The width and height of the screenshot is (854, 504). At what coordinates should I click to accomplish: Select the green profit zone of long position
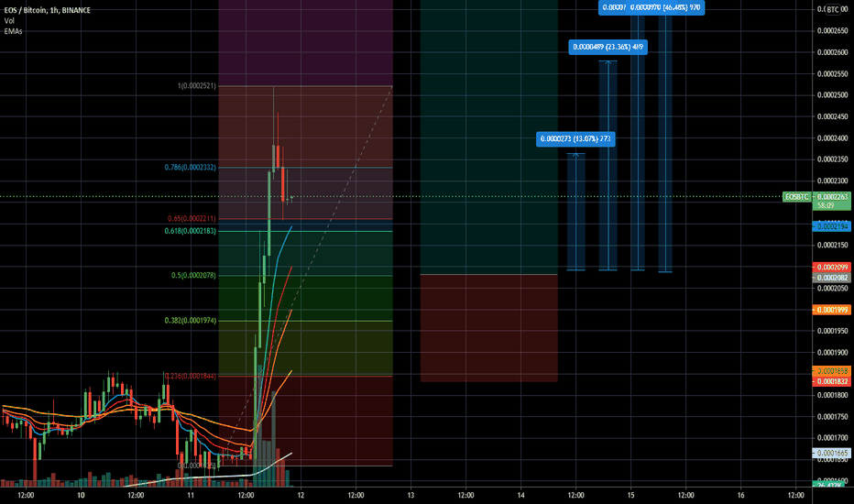tap(489, 137)
